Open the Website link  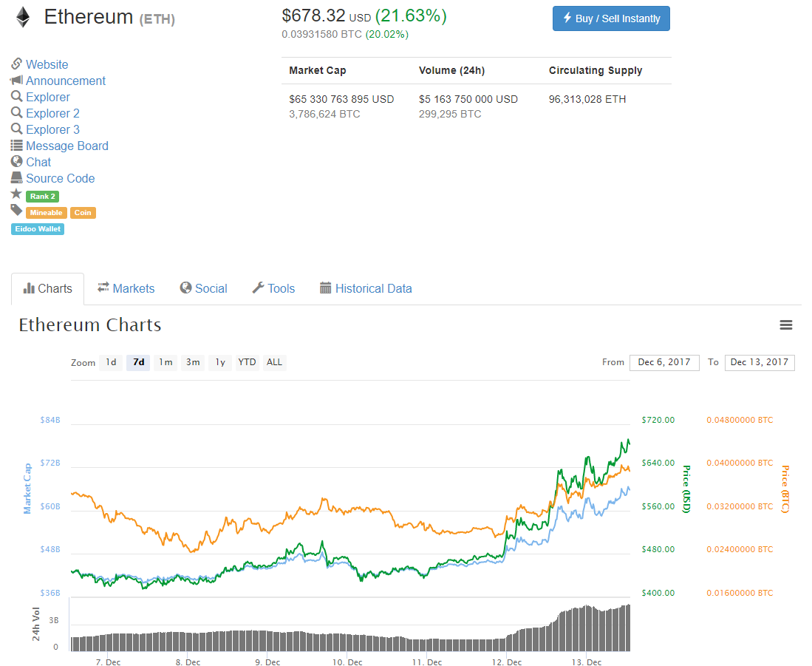[x=47, y=65]
